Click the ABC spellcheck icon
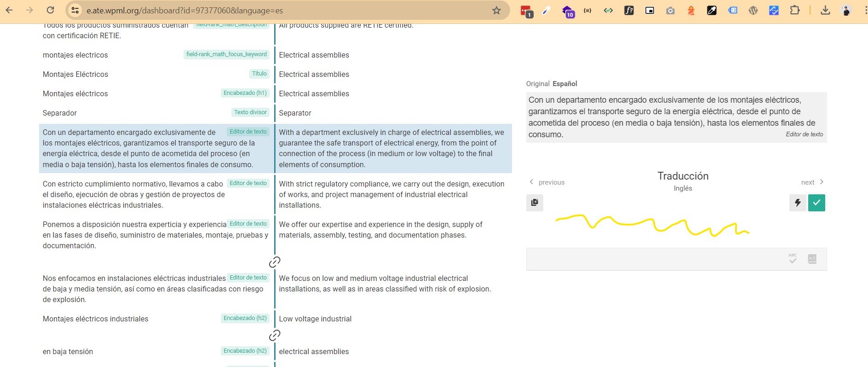The height and width of the screenshot is (367, 868). tap(793, 258)
